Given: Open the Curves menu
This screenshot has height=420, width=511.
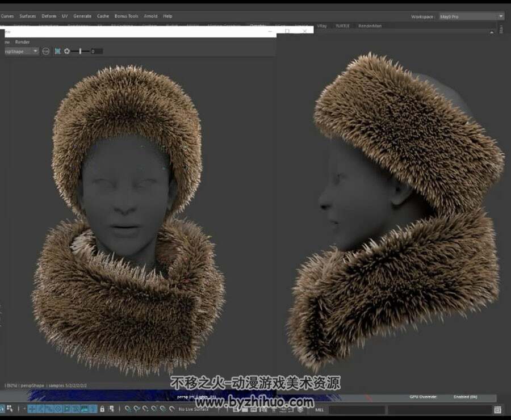Looking at the screenshot, I should 7,16.
